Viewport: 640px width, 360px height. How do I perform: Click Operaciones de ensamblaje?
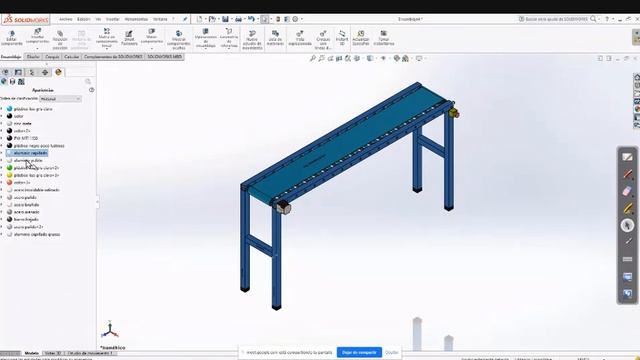click(x=205, y=38)
